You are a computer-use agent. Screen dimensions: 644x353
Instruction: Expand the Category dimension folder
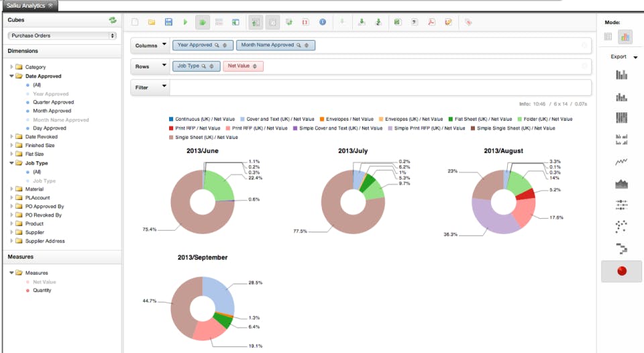click(11, 66)
